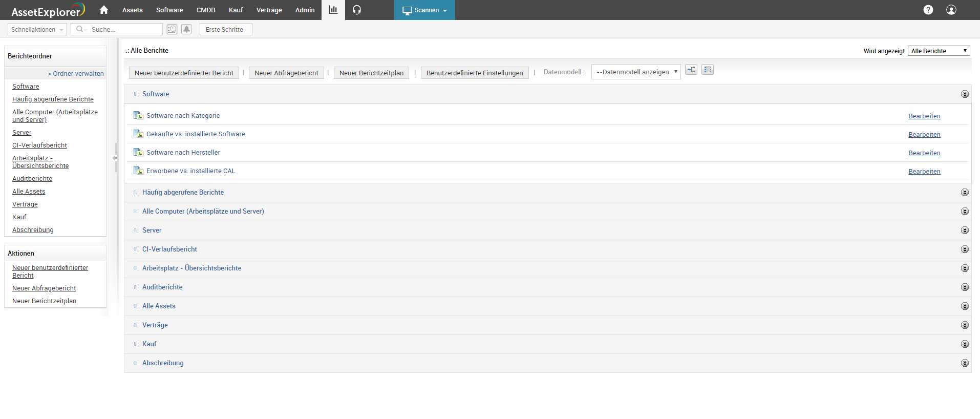Click Bearbeiten for Software nach Hersteller
Viewport: 980px width, 419px height.
point(924,153)
